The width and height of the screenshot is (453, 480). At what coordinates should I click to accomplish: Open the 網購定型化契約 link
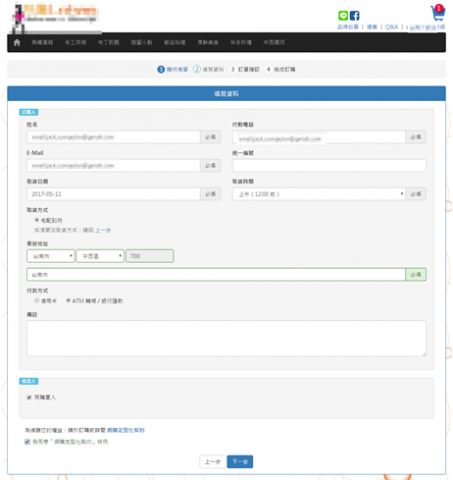pyautogui.click(x=126, y=430)
